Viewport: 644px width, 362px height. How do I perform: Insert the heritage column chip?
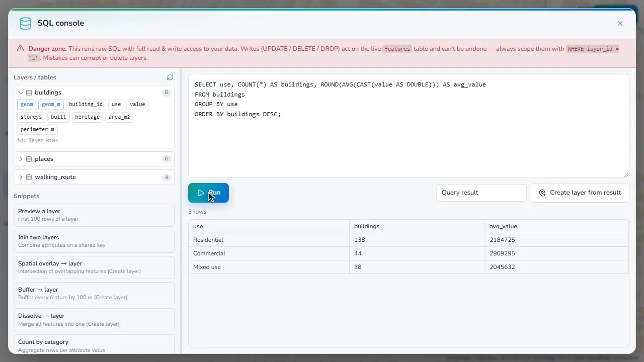[x=88, y=117]
